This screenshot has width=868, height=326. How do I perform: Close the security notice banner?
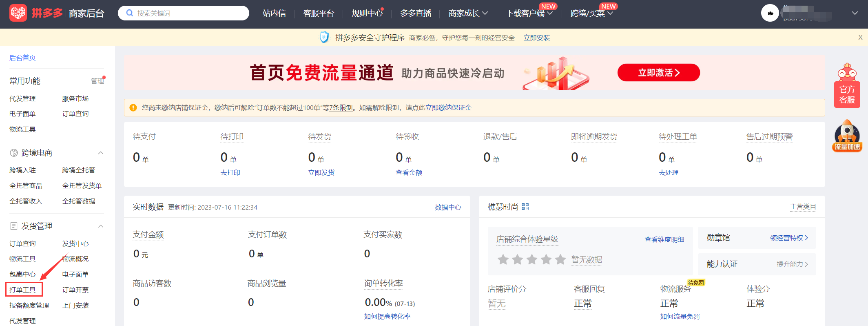tap(860, 37)
